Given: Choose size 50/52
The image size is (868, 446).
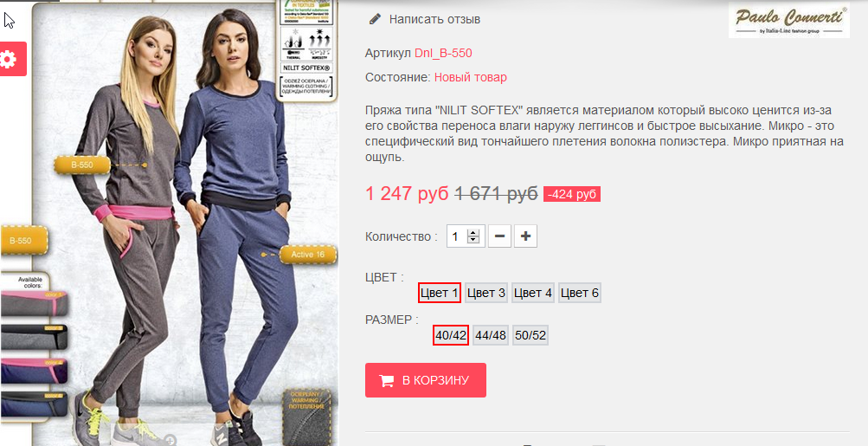Looking at the screenshot, I should pos(530,335).
